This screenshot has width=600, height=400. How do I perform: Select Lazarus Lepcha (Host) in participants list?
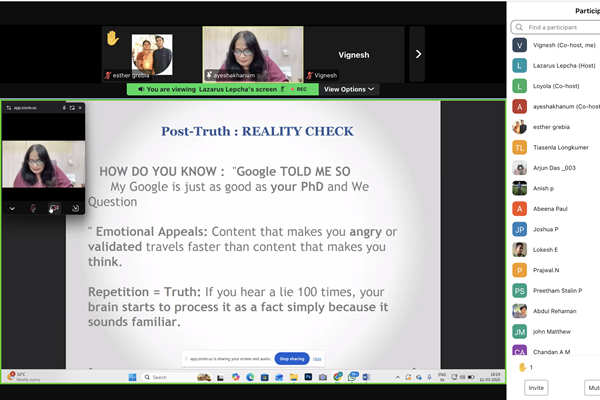(556, 65)
